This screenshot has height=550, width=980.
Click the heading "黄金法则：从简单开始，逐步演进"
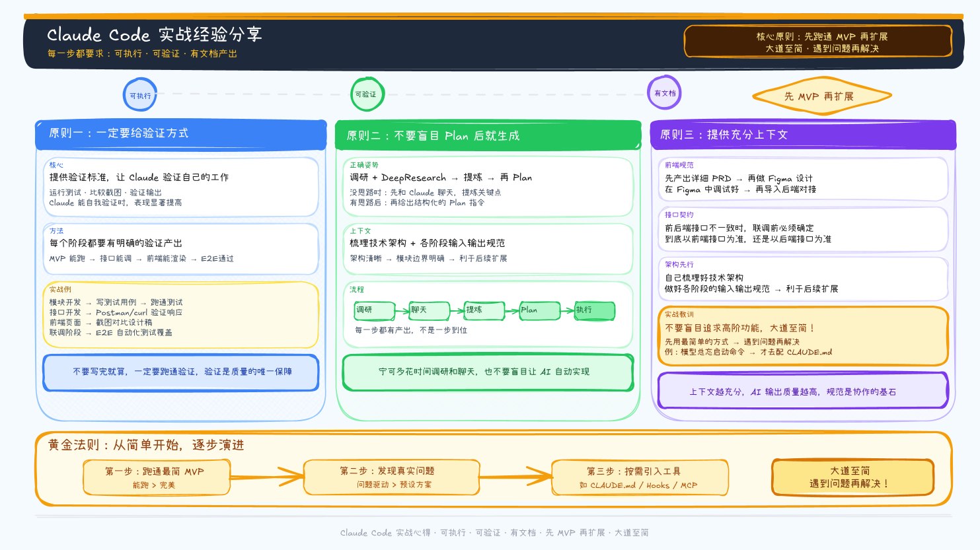[x=146, y=445]
